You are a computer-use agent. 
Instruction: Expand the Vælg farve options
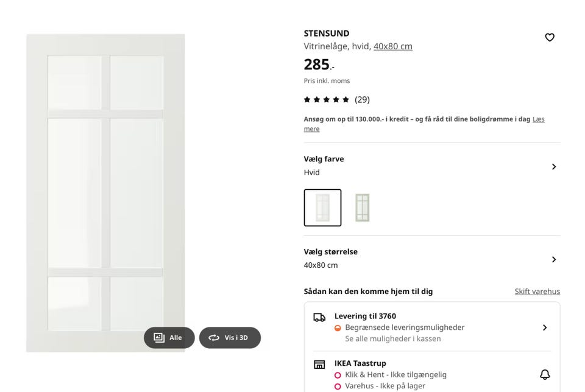point(553,167)
